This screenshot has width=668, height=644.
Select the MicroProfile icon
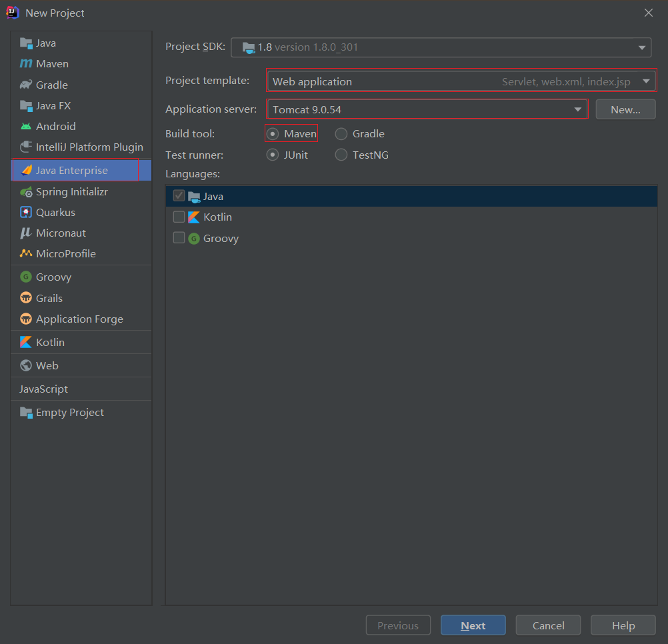[26, 254]
